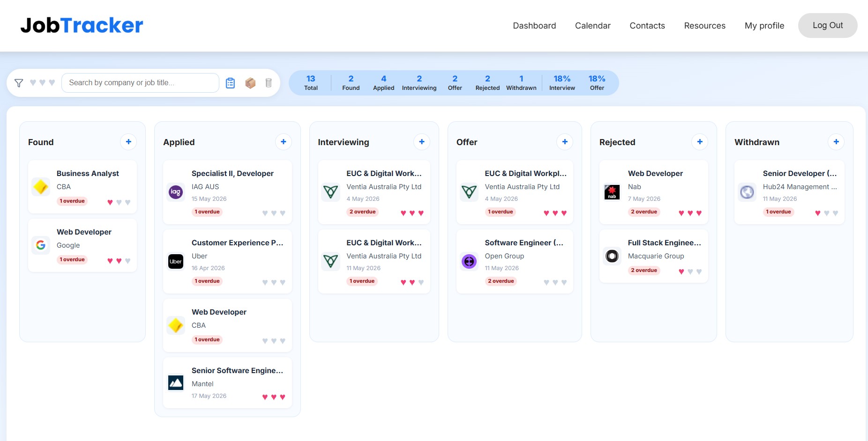Open the filter funnel icon
Viewport: 868px width, 441px height.
point(19,83)
